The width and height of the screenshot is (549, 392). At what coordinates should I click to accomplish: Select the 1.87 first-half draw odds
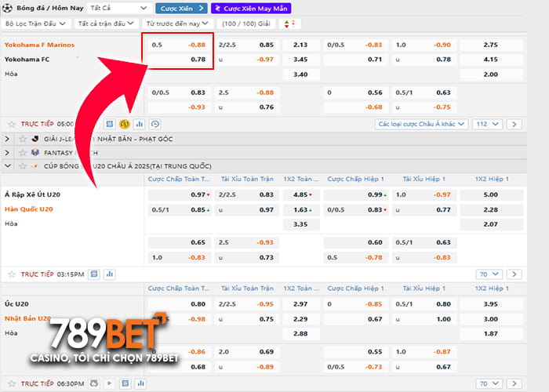491,333
